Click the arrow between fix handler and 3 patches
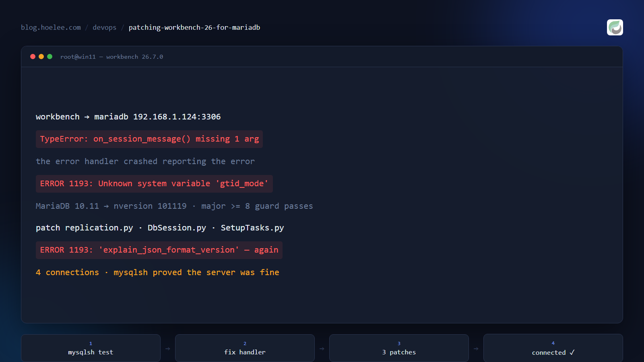Viewport: 644px width, 362px height. [x=322, y=348]
